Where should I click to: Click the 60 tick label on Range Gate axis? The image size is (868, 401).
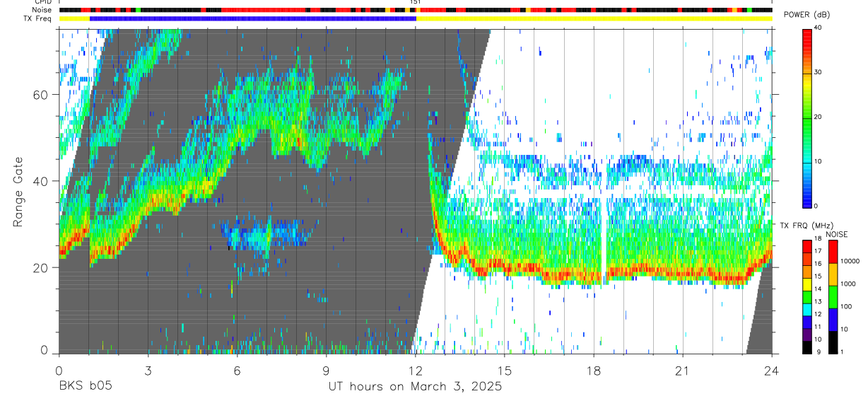41,95
